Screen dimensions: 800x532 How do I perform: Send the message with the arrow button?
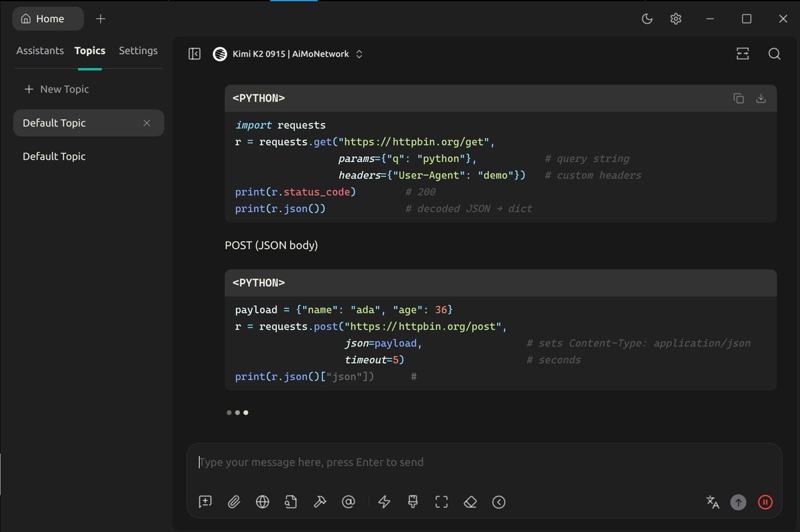[738, 502]
